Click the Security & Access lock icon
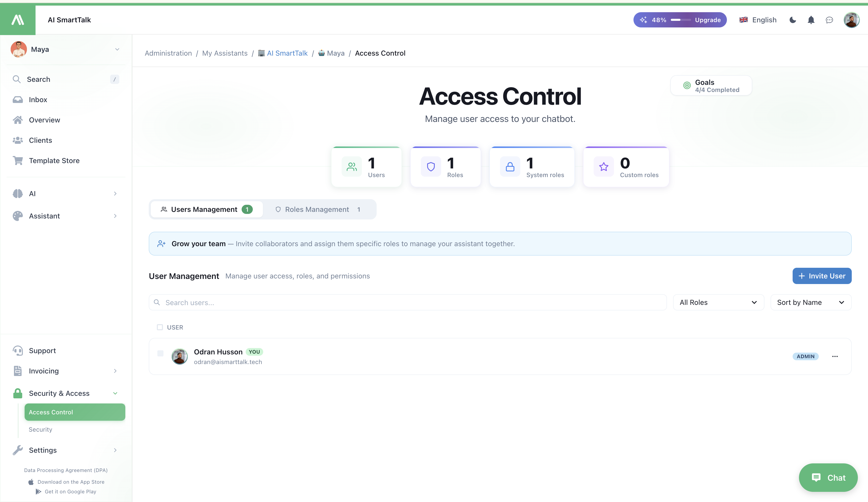This screenshot has width=868, height=502. click(x=18, y=393)
